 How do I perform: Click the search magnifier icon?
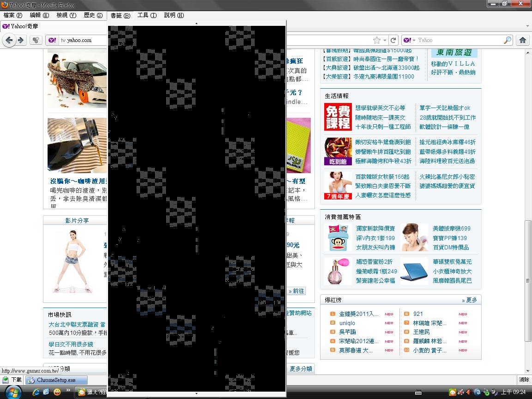(x=507, y=40)
